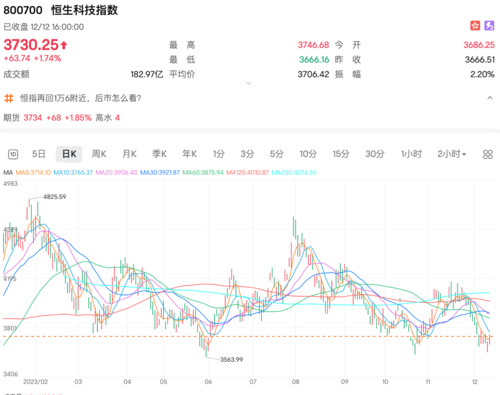Click the high price 3746.68
This screenshot has width=500, height=395.
tap(313, 45)
